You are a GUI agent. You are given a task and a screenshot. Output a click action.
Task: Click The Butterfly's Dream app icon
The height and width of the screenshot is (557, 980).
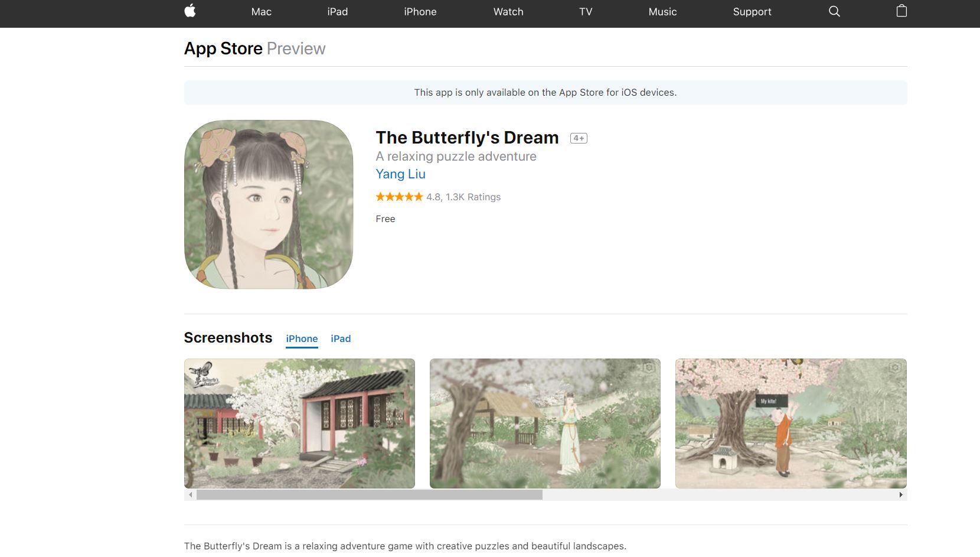point(269,204)
